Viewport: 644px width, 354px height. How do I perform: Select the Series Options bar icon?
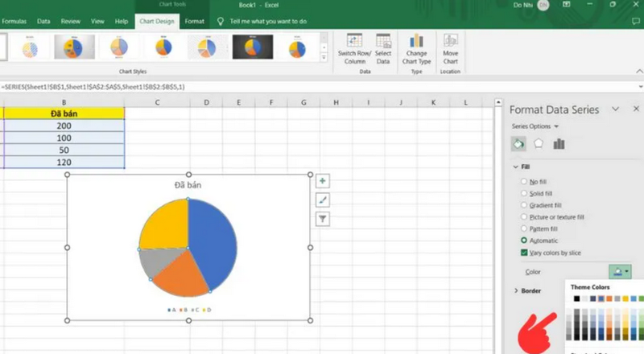tap(559, 144)
